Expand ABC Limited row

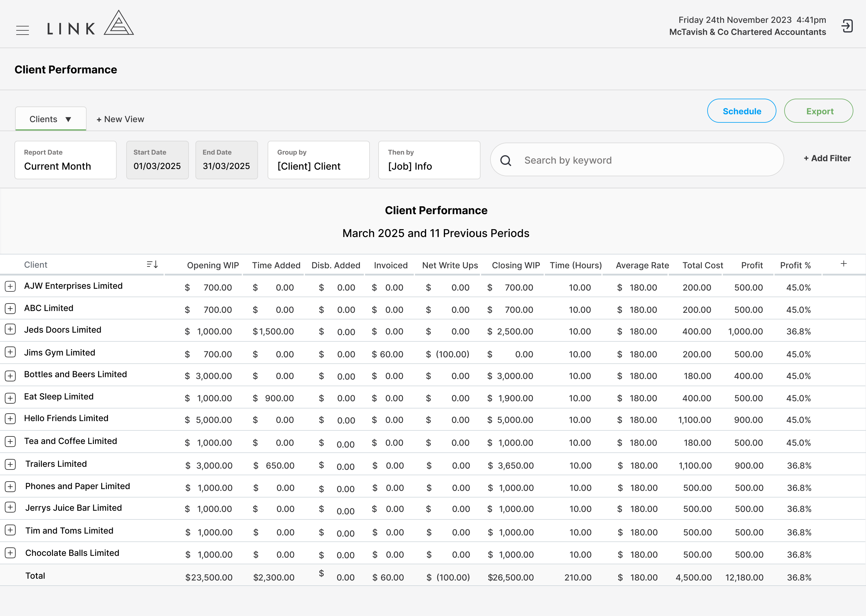coord(10,308)
